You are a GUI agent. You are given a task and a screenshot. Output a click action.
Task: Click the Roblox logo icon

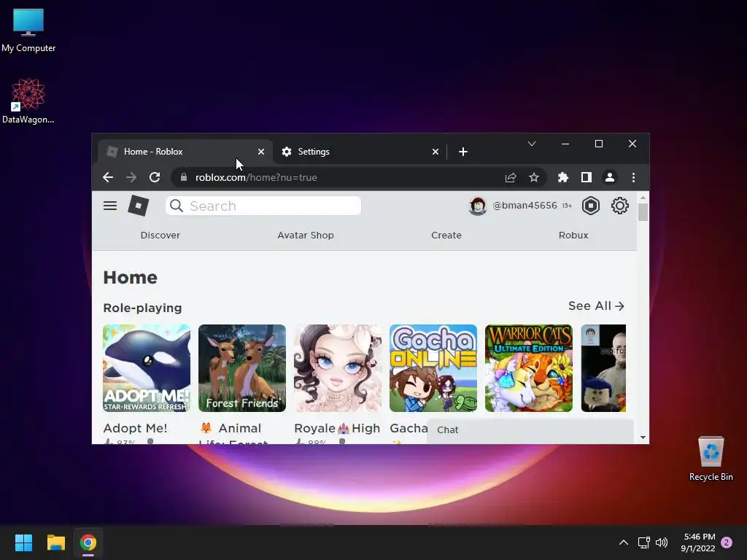[x=138, y=206]
